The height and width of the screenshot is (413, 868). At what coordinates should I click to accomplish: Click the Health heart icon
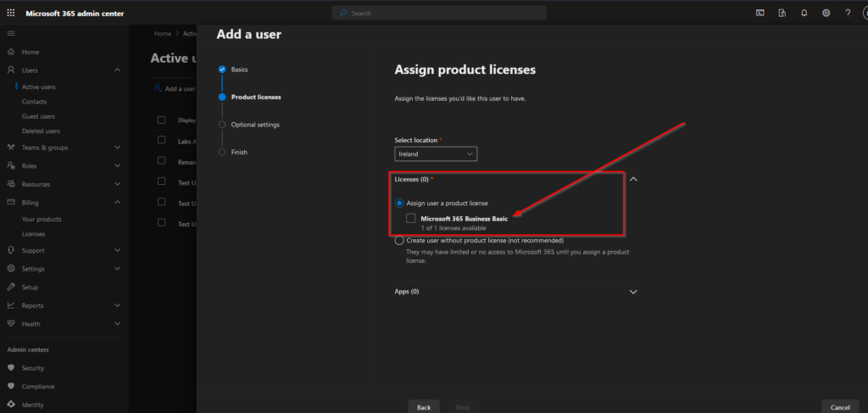pyautogui.click(x=11, y=324)
